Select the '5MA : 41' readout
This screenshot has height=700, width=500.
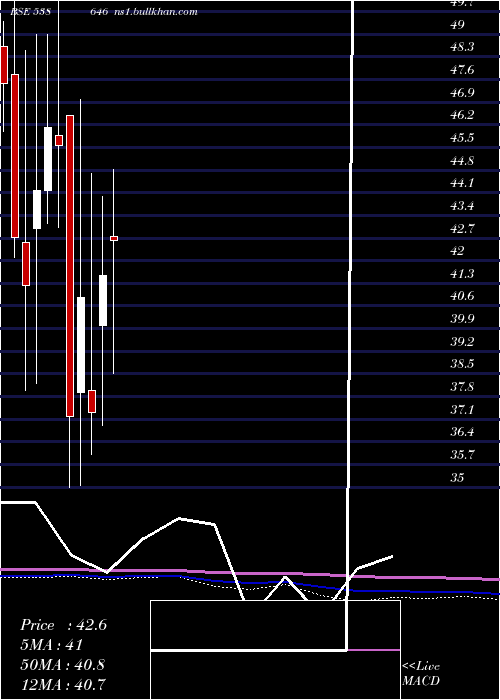pos(51,645)
